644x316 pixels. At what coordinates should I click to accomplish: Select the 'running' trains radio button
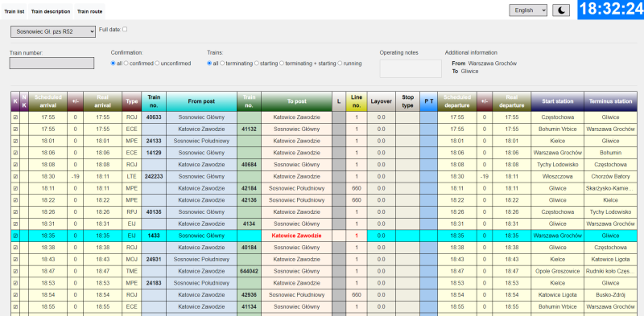[x=340, y=64]
